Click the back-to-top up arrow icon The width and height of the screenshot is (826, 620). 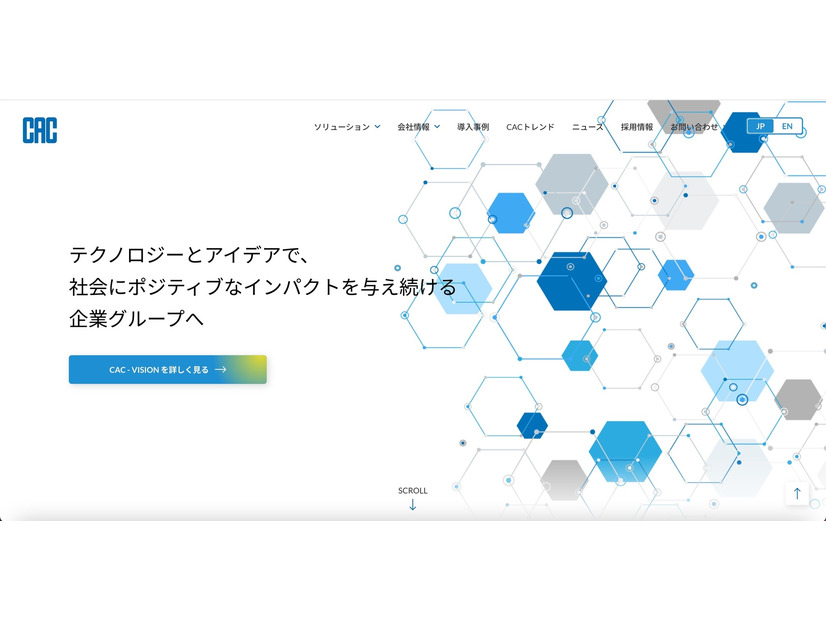point(797,493)
